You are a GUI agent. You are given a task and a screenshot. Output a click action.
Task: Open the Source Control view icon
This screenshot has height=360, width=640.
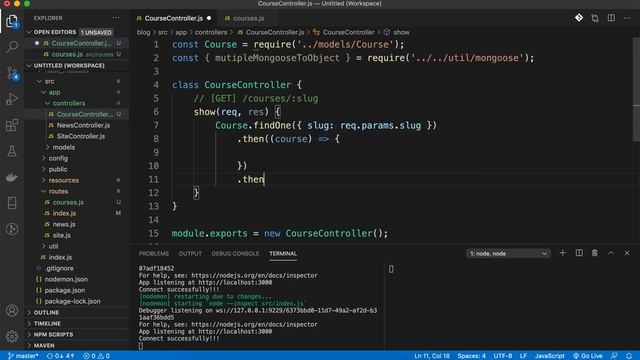click(x=12, y=73)
